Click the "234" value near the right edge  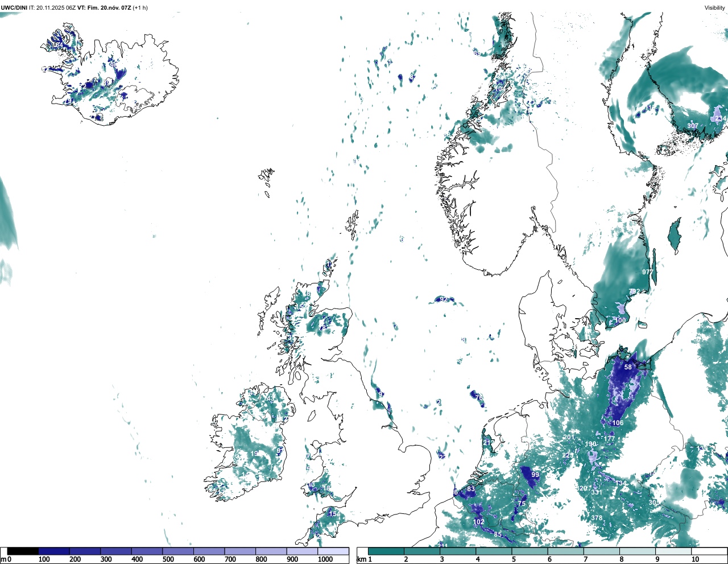(x=721, y=118)
